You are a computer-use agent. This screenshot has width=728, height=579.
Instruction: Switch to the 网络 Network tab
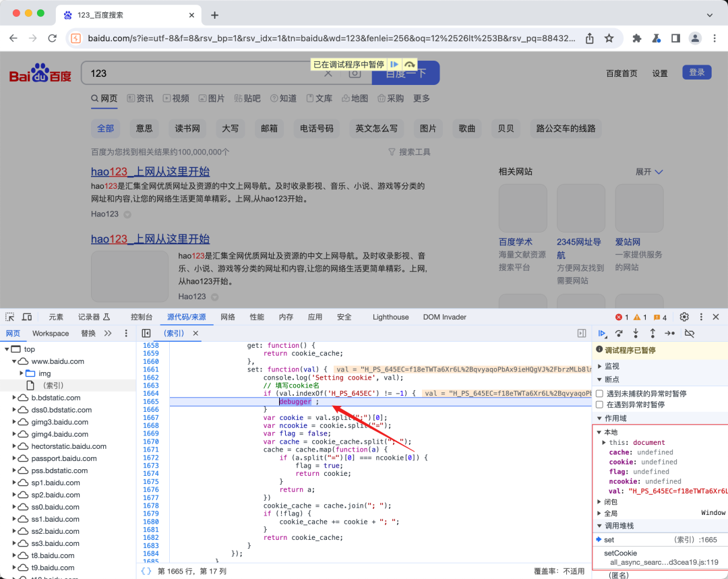pos(228,317)
